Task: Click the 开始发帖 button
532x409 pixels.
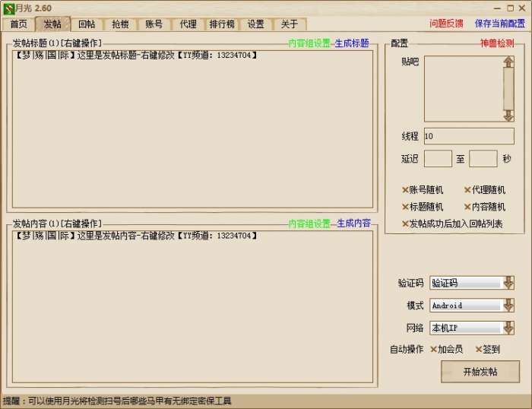Action: tap(480, 372)
